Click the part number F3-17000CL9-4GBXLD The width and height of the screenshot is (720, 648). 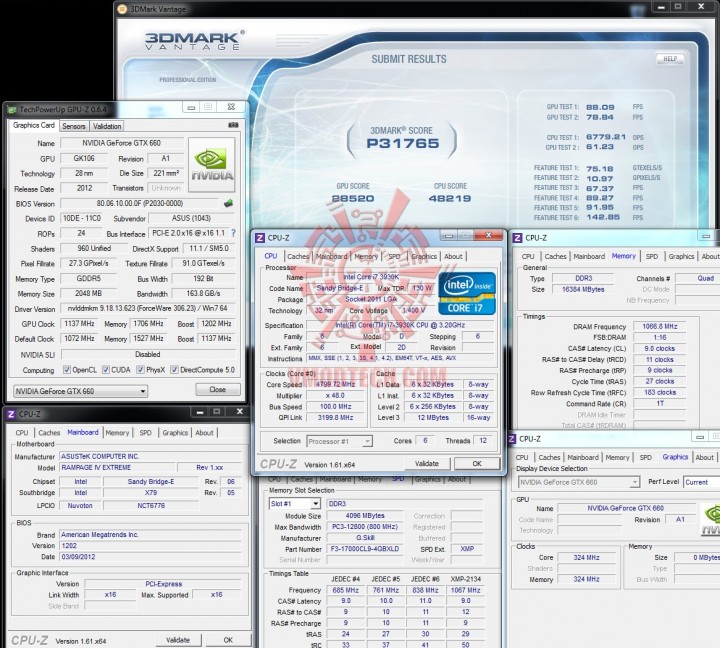365,549
